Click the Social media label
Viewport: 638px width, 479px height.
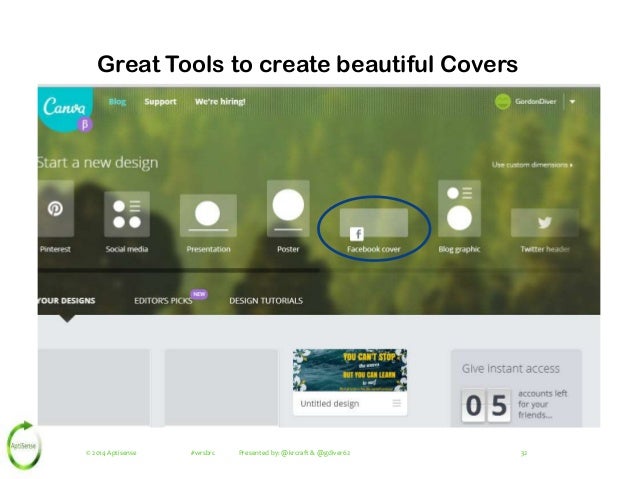click(x=127, y=249)
